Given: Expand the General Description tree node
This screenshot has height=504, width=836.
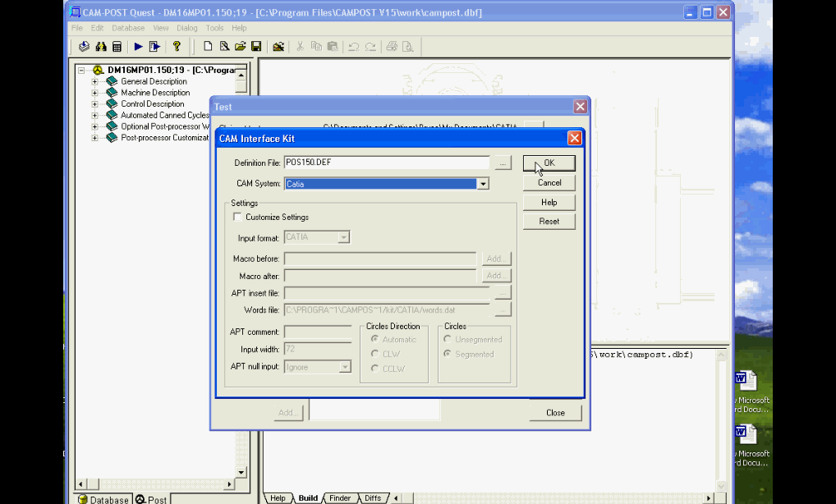Looking at the screenshot, I should 94,81.
